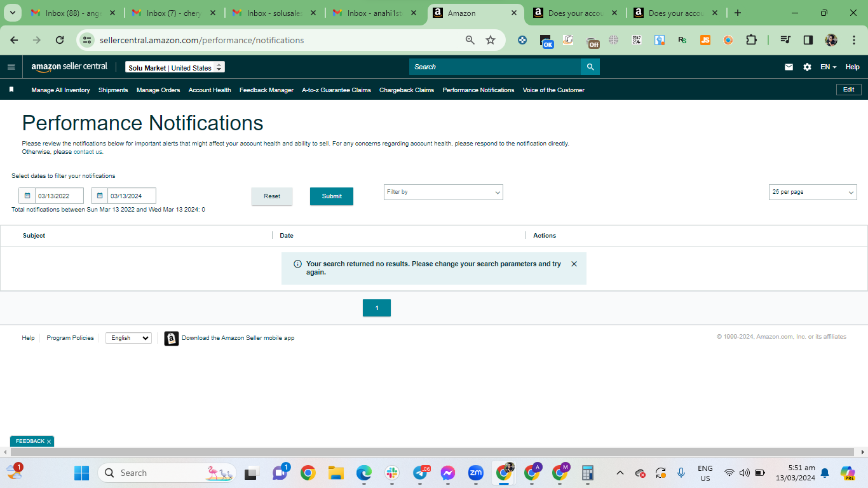Screen dimensions: 868x488
Task: Open the 25 per page dropdown
Action: tap(813, 192)
